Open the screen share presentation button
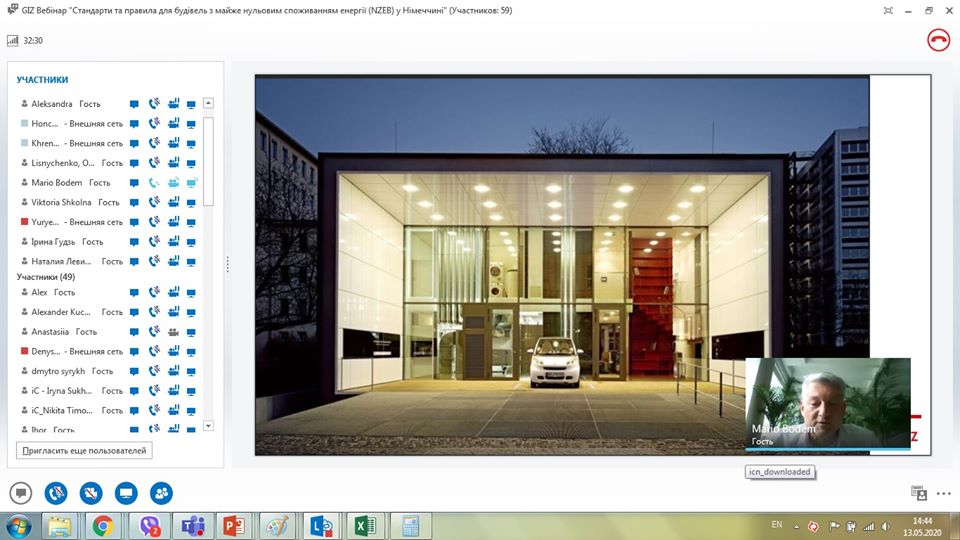Screen dimensions: 960x540 [126, 493]
